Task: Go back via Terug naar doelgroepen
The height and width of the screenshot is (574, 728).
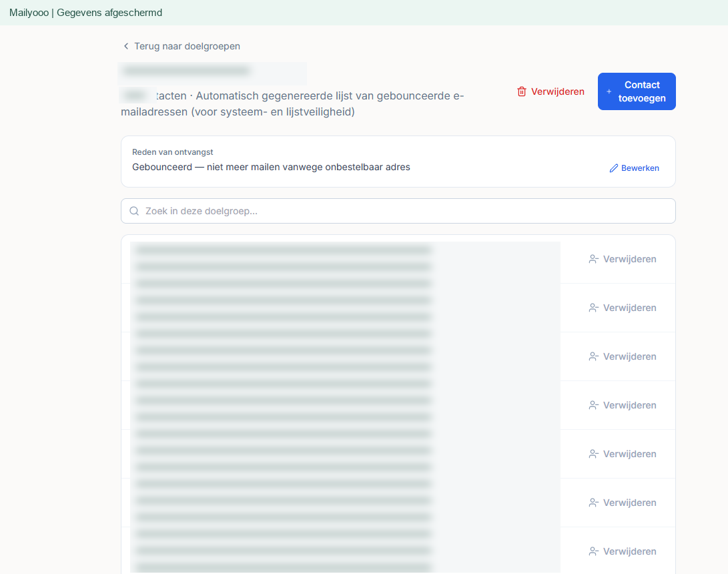Action: 181,46
